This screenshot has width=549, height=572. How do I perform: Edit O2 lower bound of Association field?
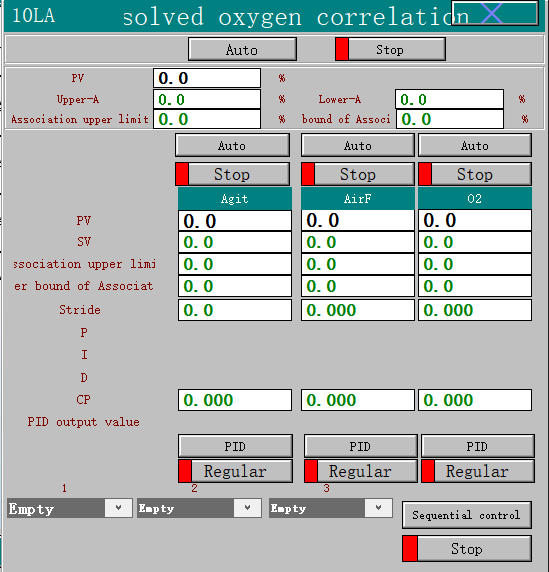coord(475,286)
